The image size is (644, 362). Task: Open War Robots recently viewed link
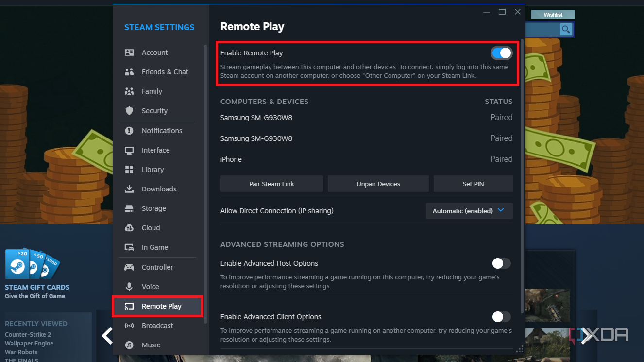point(21,352)
